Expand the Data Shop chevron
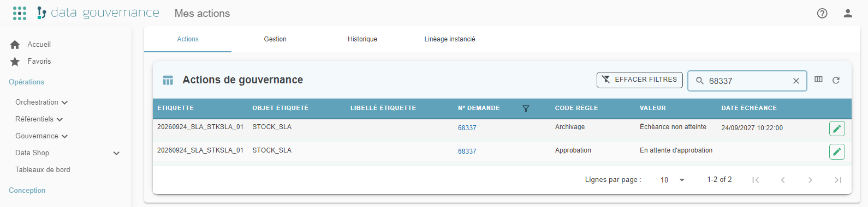 (116, 154)
